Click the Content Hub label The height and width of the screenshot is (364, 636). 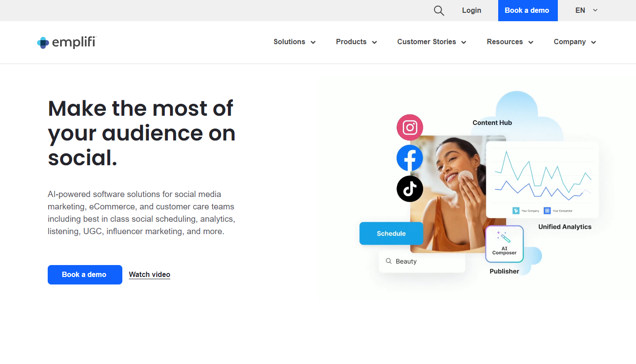tap(492, 123)
